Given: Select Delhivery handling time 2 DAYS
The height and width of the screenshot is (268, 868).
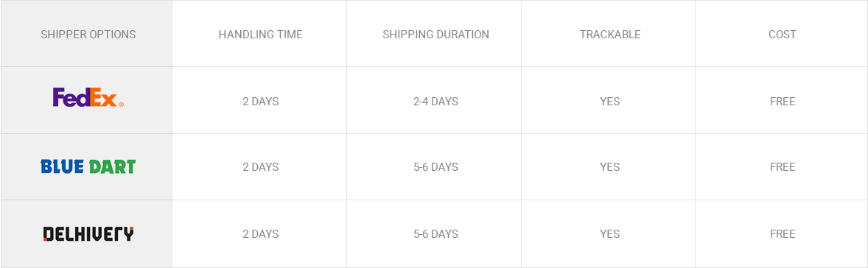Looking at the screenshot, I should 260,233.
